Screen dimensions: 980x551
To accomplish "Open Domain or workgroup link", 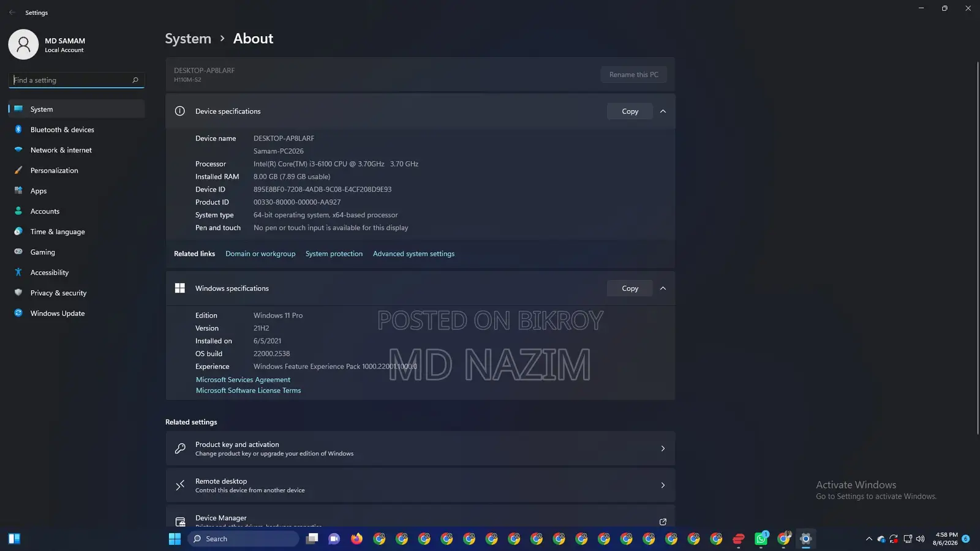I will point(260,254).
